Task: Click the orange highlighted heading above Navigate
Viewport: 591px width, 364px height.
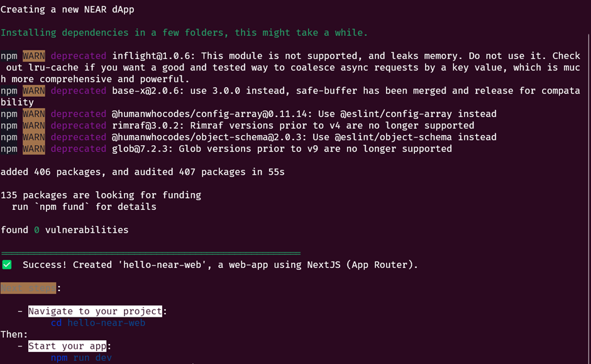Action: click(28, 288)
